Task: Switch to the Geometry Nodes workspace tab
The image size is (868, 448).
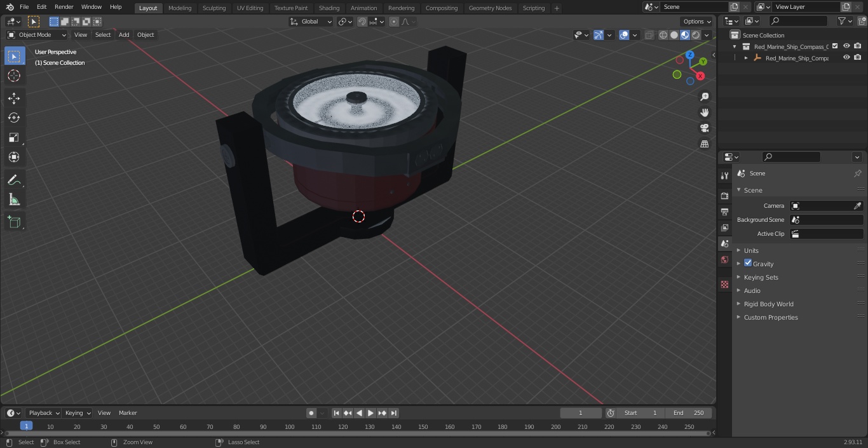Action: click(490, 8)
